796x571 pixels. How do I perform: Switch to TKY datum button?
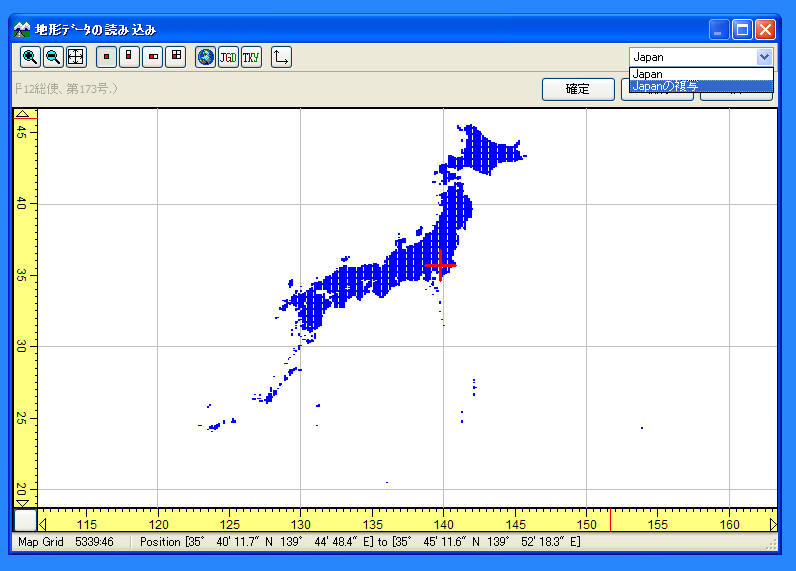[x=251, y=57]
